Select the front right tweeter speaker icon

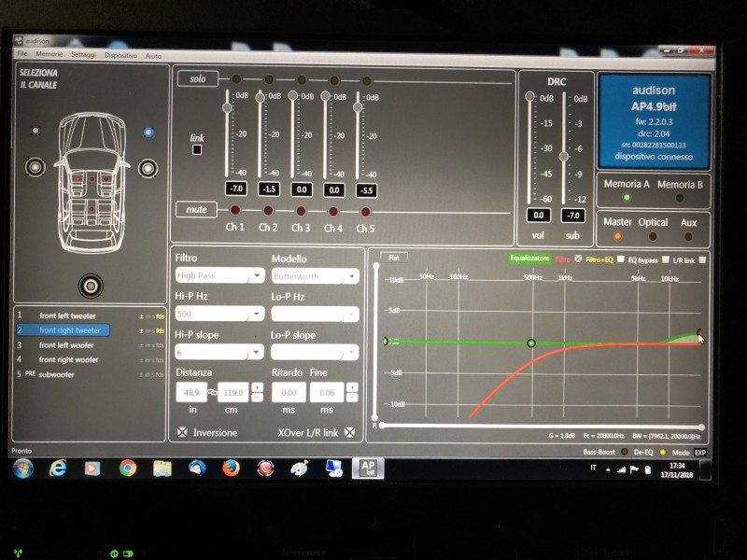coord(148,132)
